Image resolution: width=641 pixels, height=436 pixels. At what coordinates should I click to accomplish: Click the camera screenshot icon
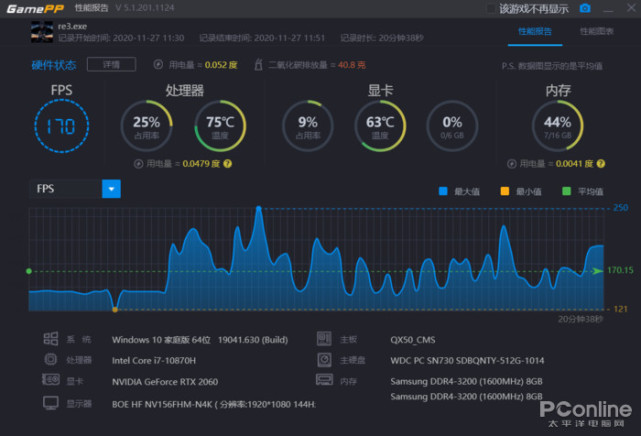click(x=585, y=8)
